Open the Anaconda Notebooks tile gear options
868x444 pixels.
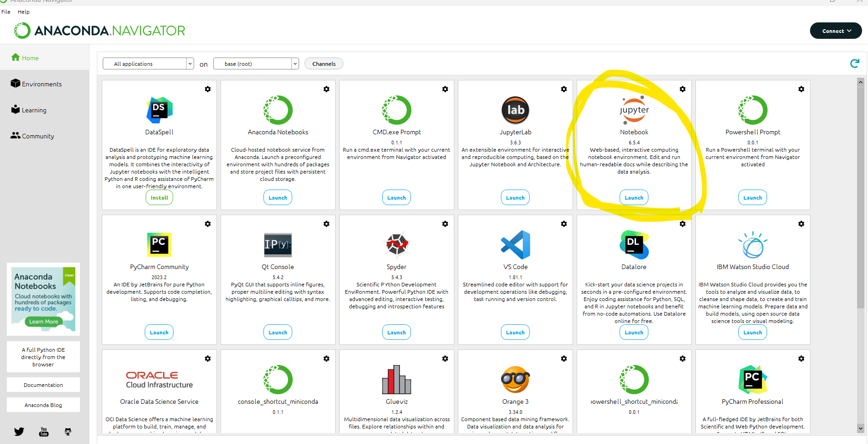pyautogui.click(x=326, y=89)
